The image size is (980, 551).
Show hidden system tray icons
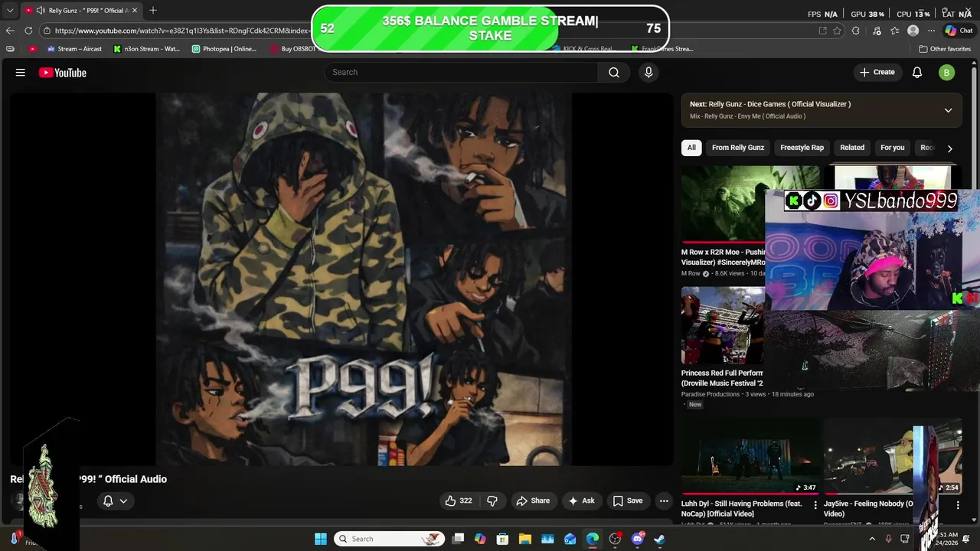872,539
